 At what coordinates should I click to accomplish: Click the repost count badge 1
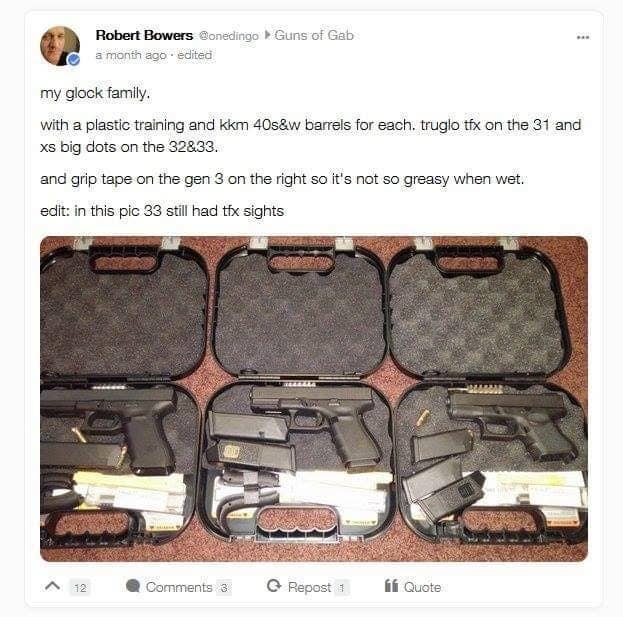pyautogui.click(x=341, y=588)
